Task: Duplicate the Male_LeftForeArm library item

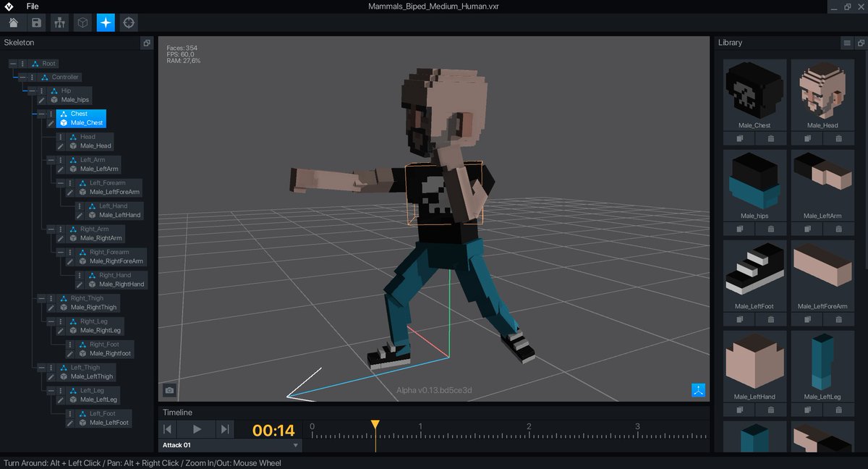Action: [807, 319]
